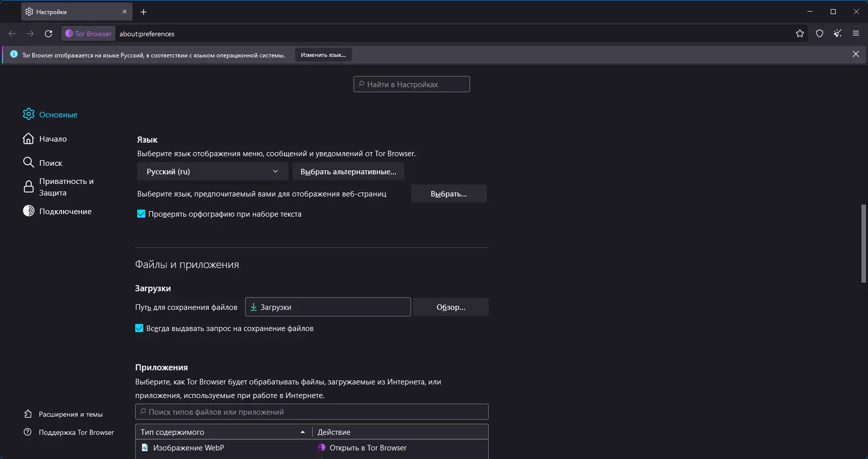Open Приватность и Защита settings
This screenshot has width=868, height=459.
click(x=59, y=187)
